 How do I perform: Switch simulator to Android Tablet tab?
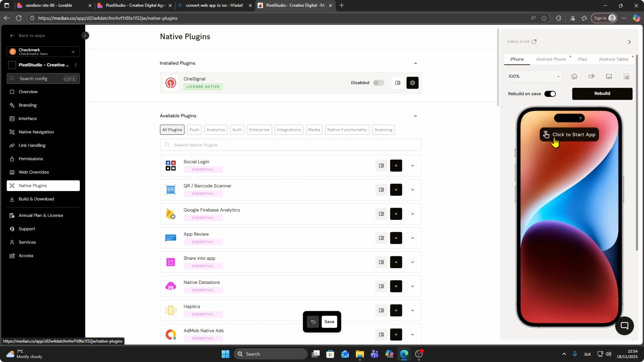pyautogui.click(x=614, y=59)
